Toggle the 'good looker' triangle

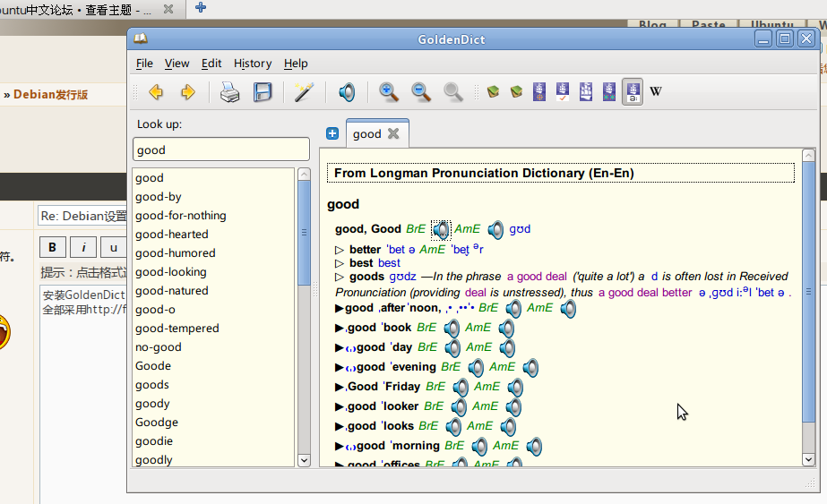coord(340,407)
